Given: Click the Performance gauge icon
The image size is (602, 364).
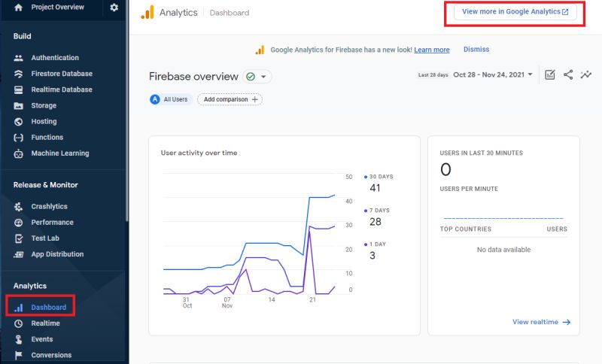Looking at the screenshot, I should [x=18, y=223].
